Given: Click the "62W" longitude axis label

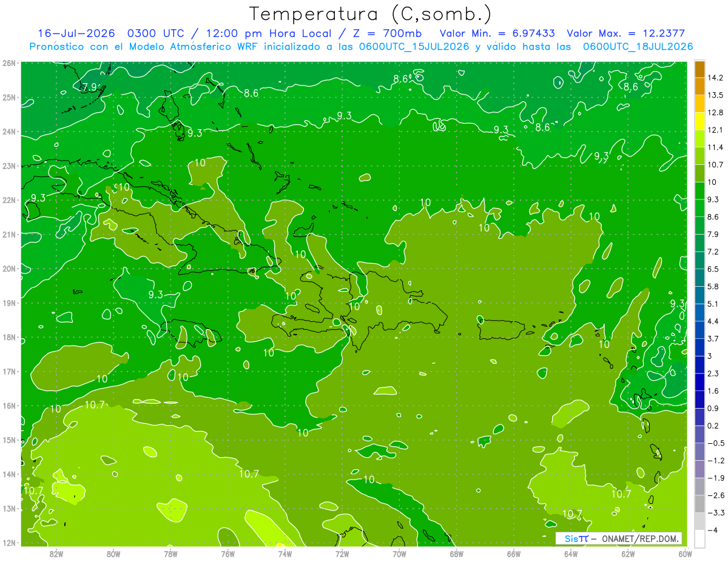Looking at the screenshot, I should tap(629, 554).
